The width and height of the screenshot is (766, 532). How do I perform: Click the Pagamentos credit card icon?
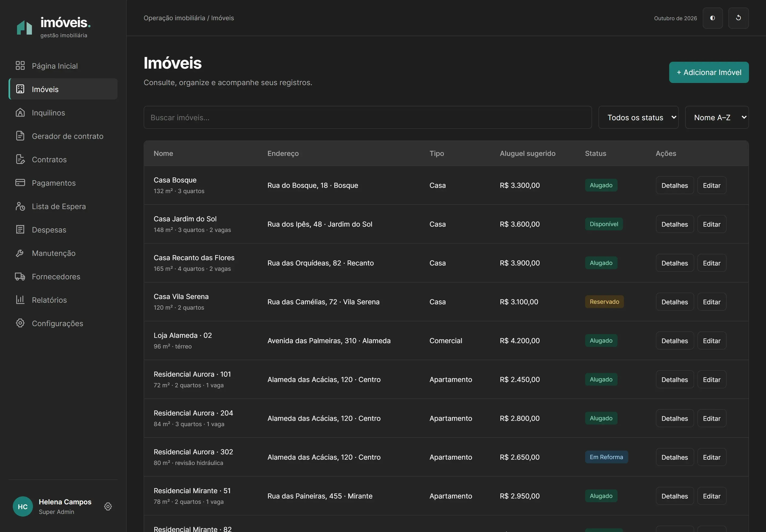click(x=20, y=183)
